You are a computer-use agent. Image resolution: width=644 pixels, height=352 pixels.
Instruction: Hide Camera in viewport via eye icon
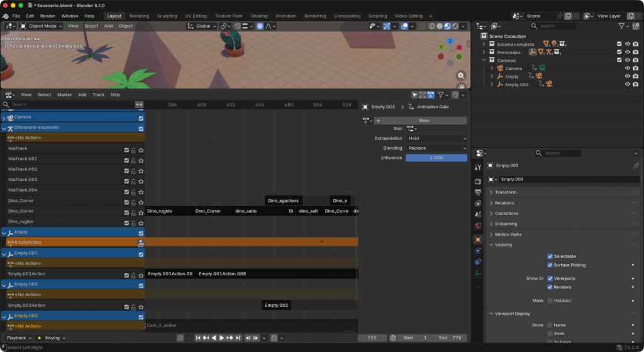(x=627, y=68)
